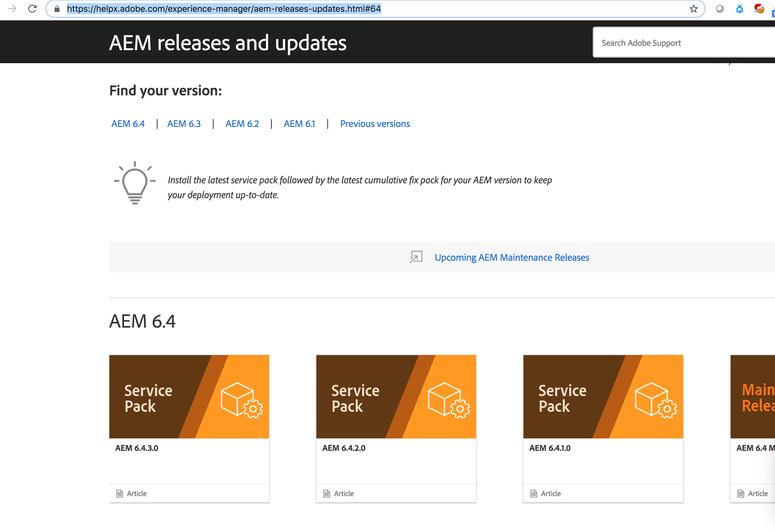Click the browser reload icon
The height and width of the screenshot is (532, 775).
pos(32,9)
